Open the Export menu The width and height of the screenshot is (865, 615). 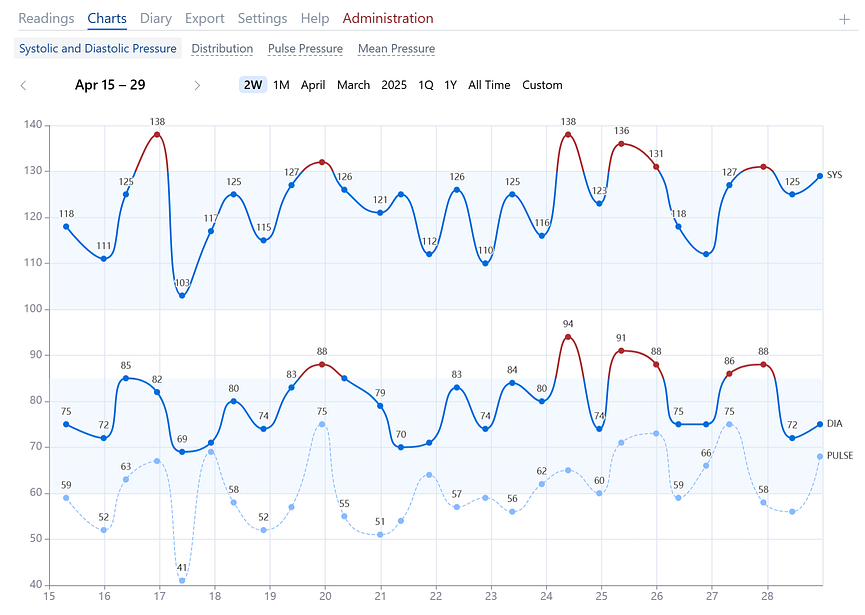(204, 18)
